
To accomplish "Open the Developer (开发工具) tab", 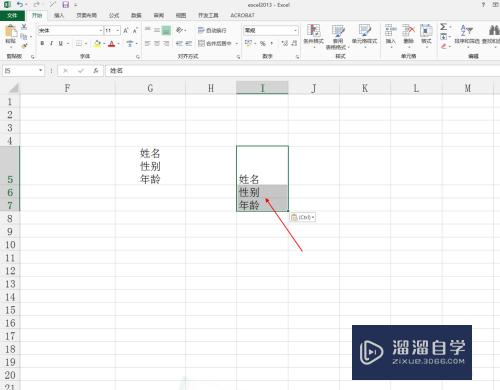I will tap(208, 15).
